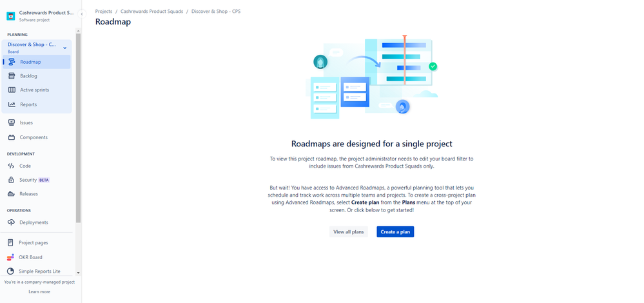
Task: Open the Security section
Action: (37, 180)
